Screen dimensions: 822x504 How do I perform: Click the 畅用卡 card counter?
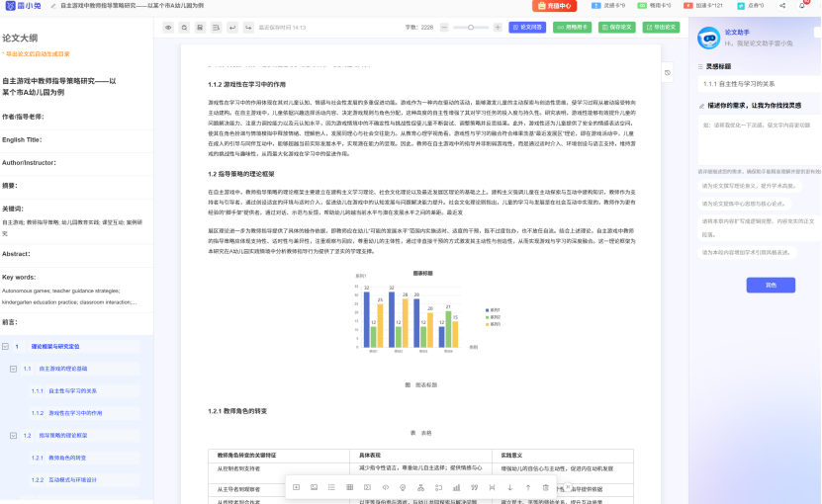[x=654, y=6]
